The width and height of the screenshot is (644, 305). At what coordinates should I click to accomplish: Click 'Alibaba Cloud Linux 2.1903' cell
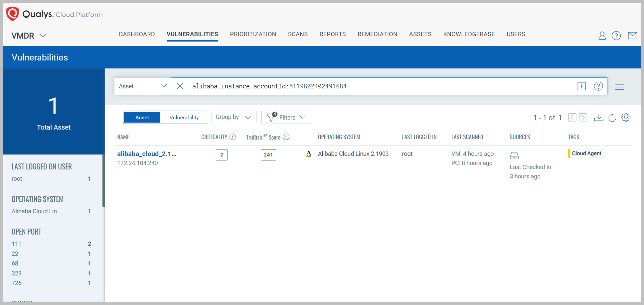point(353,154)
